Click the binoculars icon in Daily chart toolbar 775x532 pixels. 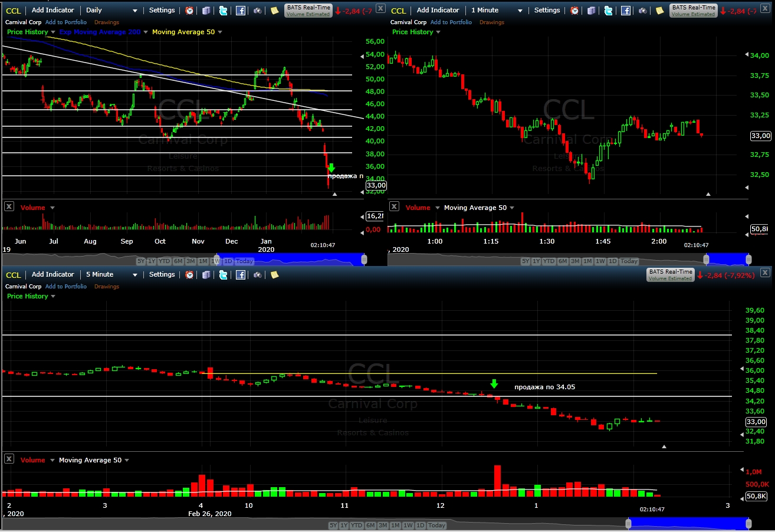(x=258, y=11)
